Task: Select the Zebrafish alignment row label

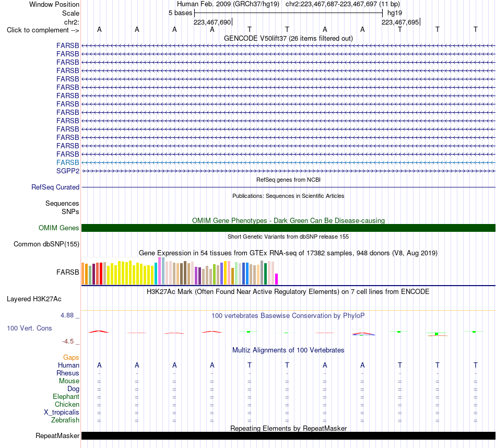Action: click(x=65, y=420)
